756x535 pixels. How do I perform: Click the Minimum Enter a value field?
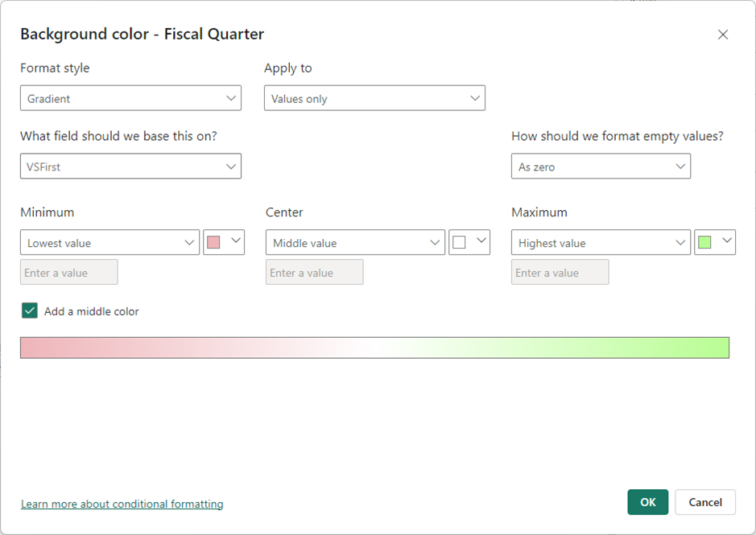point(69,272)
